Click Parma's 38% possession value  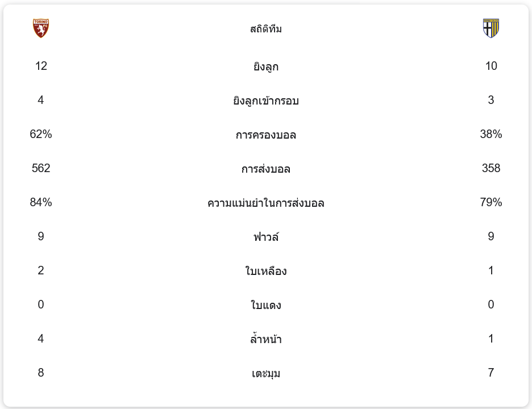tap(491, 134)
